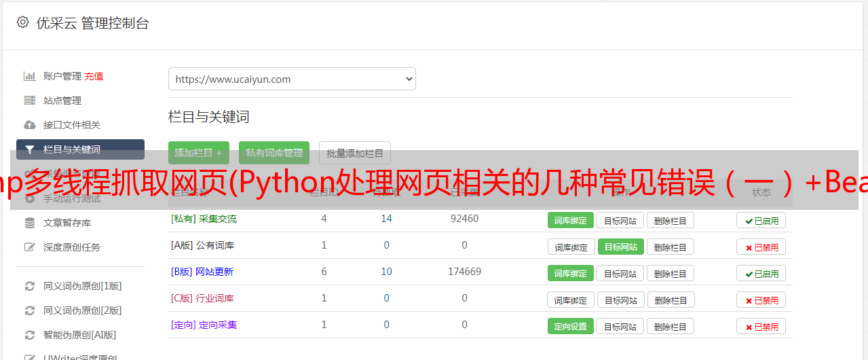Viewport: 868px width, 360px height.
Task: Open 智能伪原创[AI版] in sidebar
Action: (x=80, y=335)
